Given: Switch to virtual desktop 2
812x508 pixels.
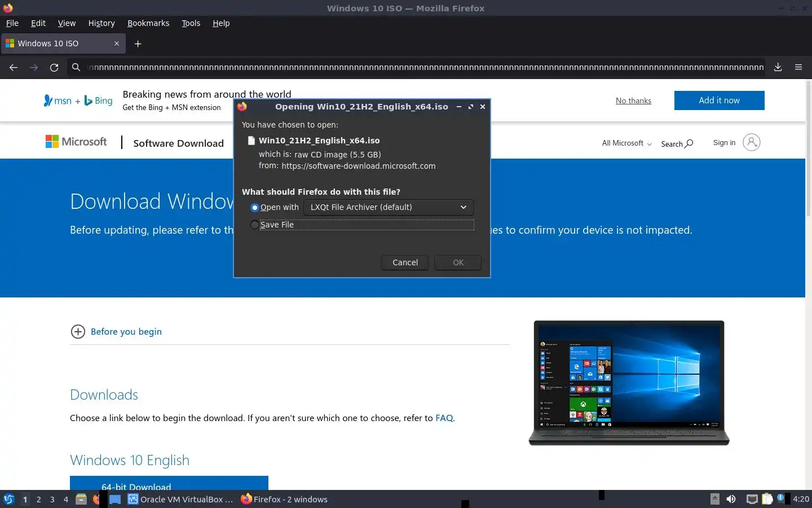Looking at the screenshot, I should [x=38, y=499].
